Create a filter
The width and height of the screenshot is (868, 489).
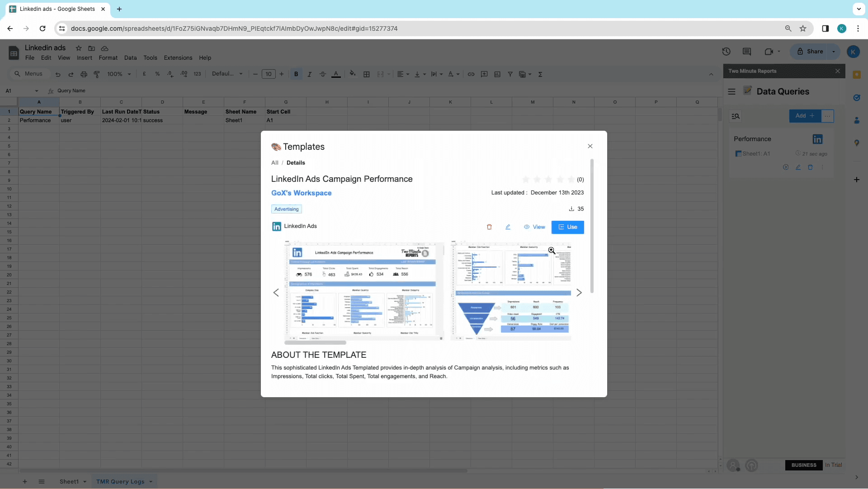(x=510, y=74)
